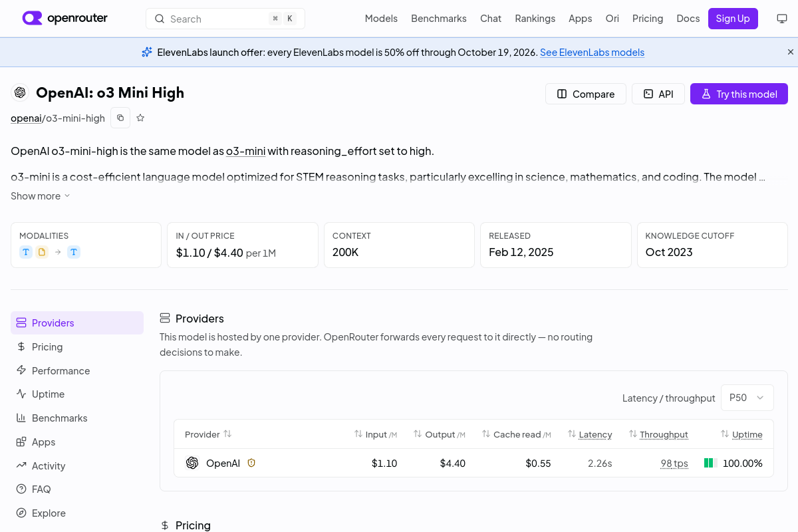Select Providers in the sidebar
The width and height of the screenshot is (798, 532).
[77, 323]
